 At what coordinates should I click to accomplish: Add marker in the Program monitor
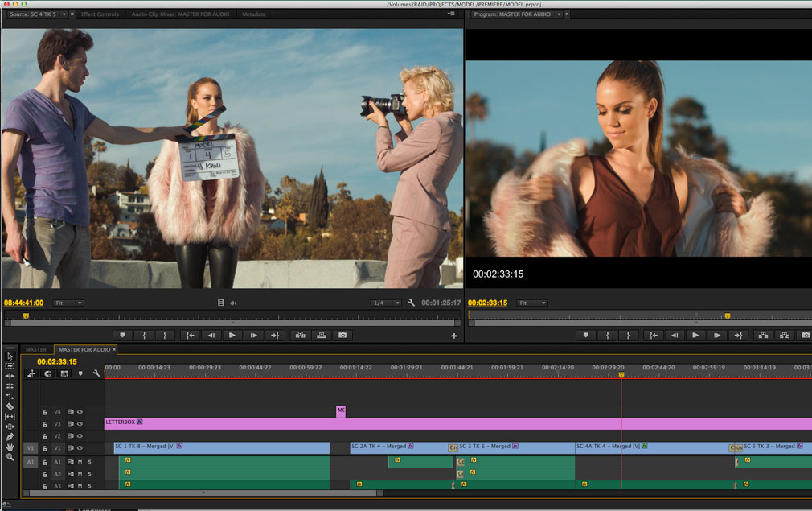(x=586, y=335)
